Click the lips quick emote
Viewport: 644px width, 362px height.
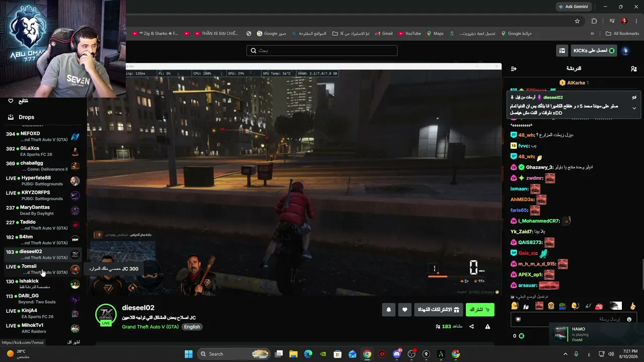pyautogui.click(x=599, y=306)
